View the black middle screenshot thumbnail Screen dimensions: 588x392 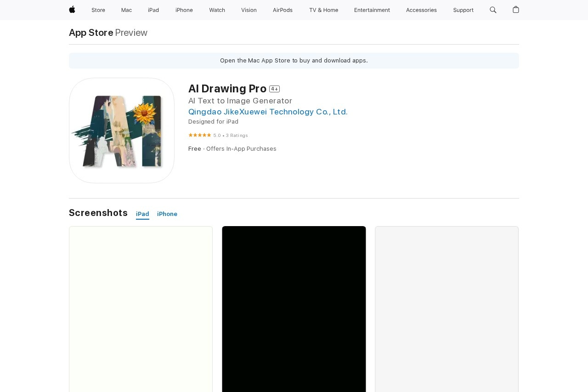pyautogui.click(x=294, y=309)
